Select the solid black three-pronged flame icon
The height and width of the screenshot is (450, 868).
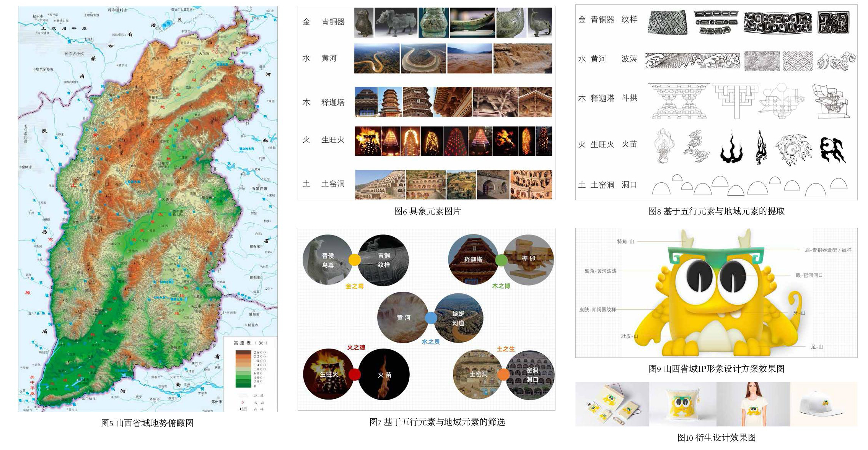[x=732, y=148]
